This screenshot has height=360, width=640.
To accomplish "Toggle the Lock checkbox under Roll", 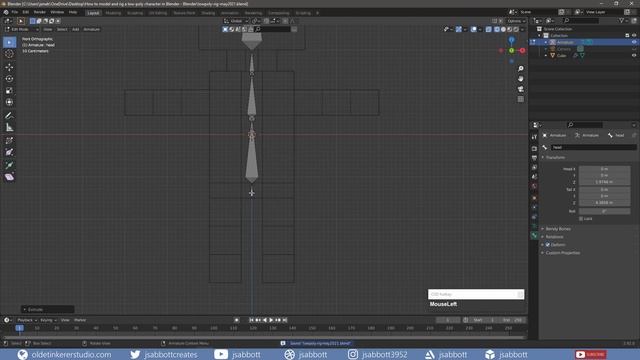I will 581,219.
